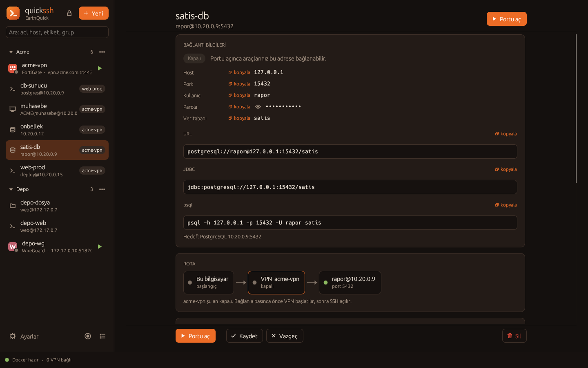This screenshot has height=368, width=588.
Task: Click the circular target icon next to Ayarlar
Action: 88,336
